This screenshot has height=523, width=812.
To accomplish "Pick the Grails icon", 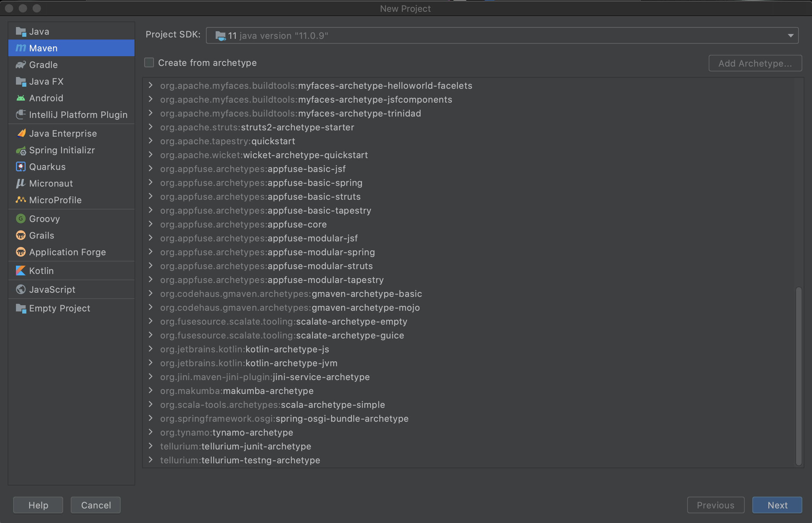I will coord(21,235).
